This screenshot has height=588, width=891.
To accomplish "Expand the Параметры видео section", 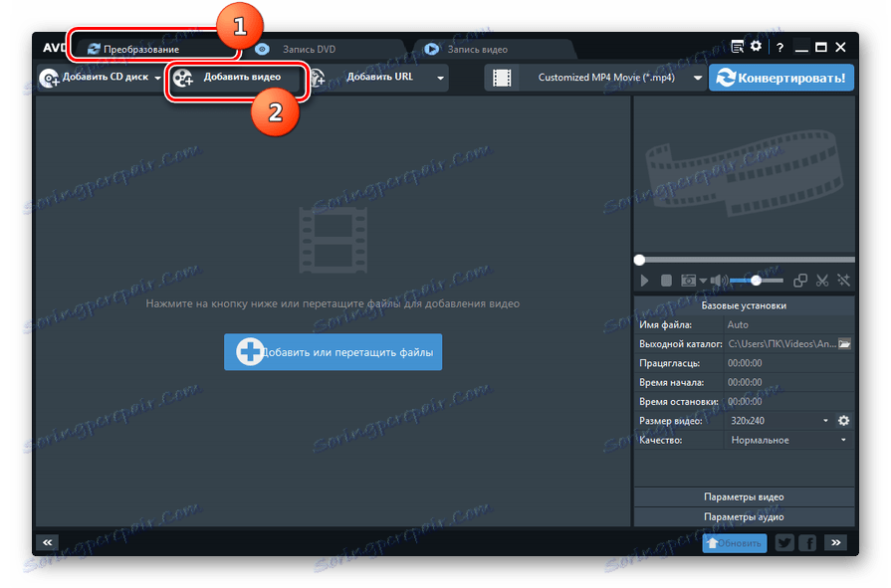I will pos(744,497).
